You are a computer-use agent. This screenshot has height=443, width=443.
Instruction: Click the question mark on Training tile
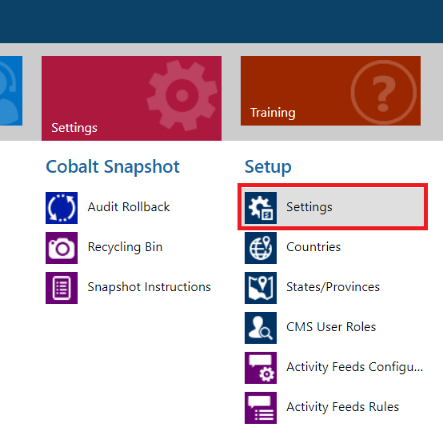[x=384, y=93]
